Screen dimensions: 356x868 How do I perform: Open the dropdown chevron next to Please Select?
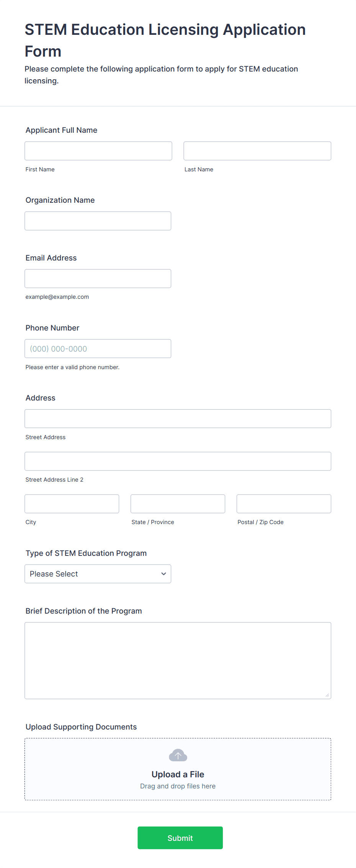[163, 574]
